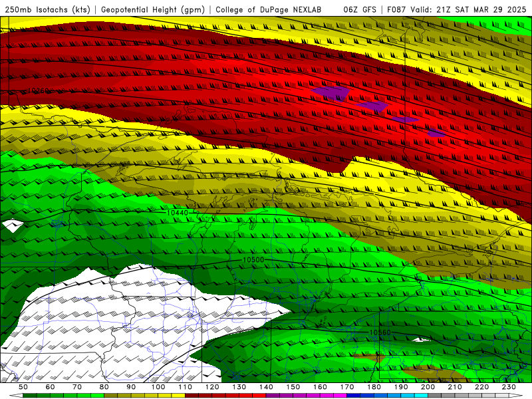This screenshot has width=532, height=399.
Task: Click the 220 value on color scale
Action: pyautogui.click(x=481, y=387)
